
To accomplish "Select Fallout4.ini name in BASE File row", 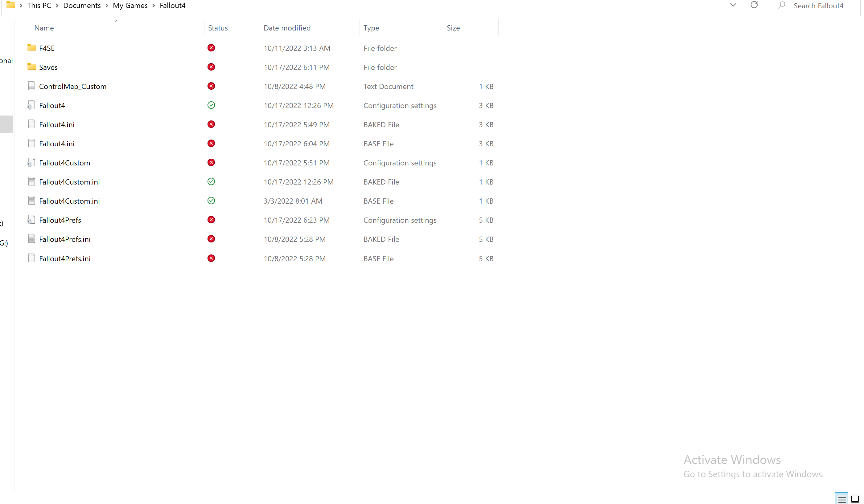I will click(x=56, y=144).
